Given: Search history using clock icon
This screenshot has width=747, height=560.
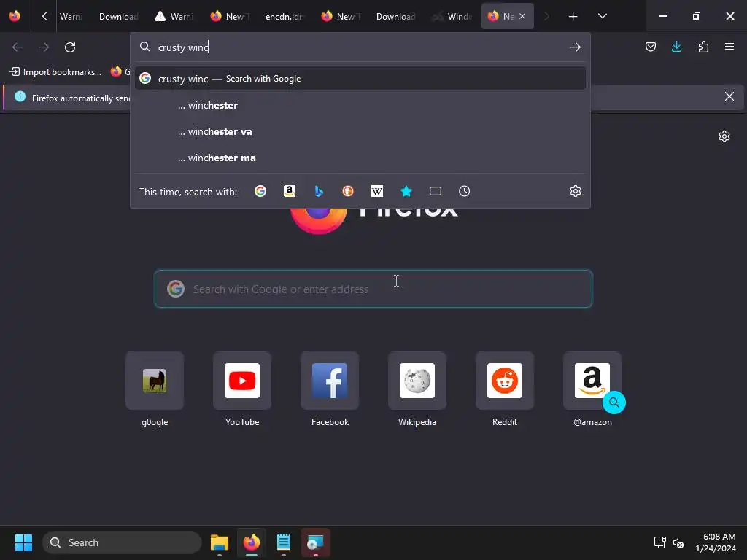Looking at the screenshot, I should click(465, 192).
